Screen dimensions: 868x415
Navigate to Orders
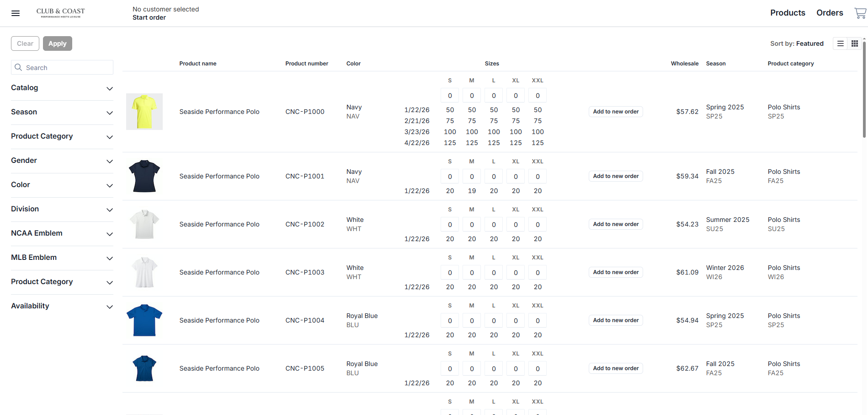(829, 13)
